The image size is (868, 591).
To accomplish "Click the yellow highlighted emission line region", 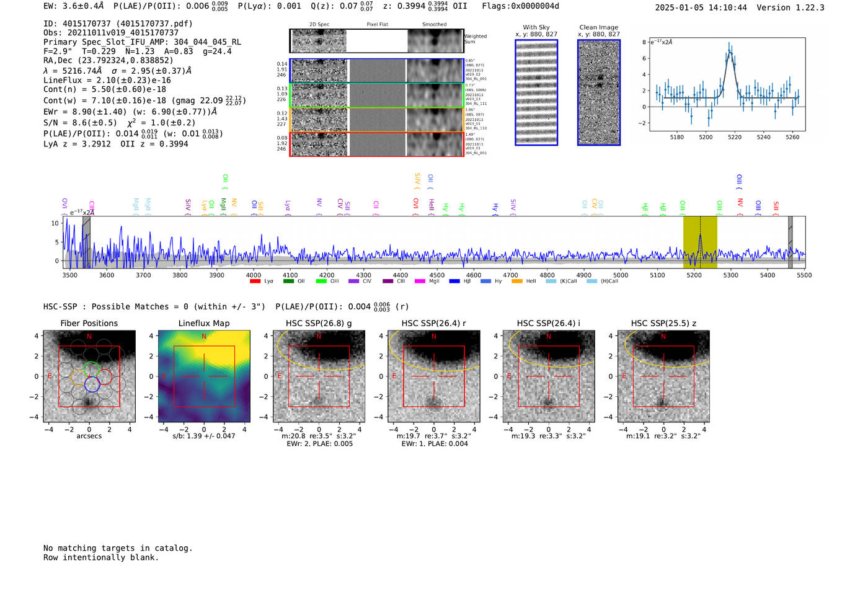I will [700, 242].
